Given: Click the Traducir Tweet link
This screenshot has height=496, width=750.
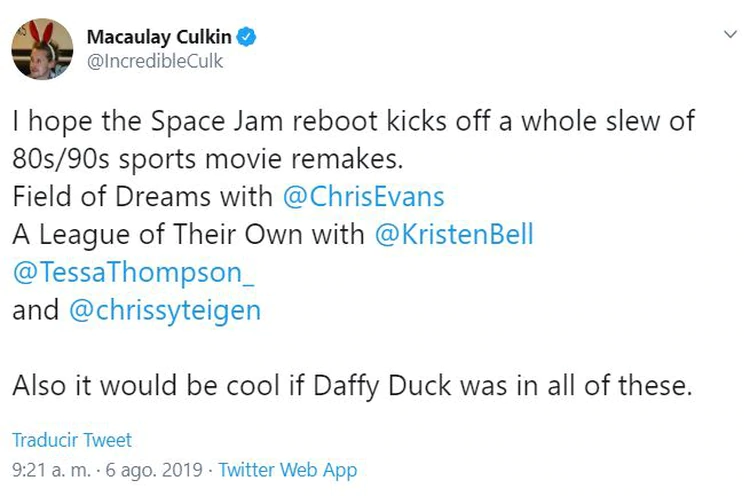Looking at the screenshot, I should coord(72,440).
